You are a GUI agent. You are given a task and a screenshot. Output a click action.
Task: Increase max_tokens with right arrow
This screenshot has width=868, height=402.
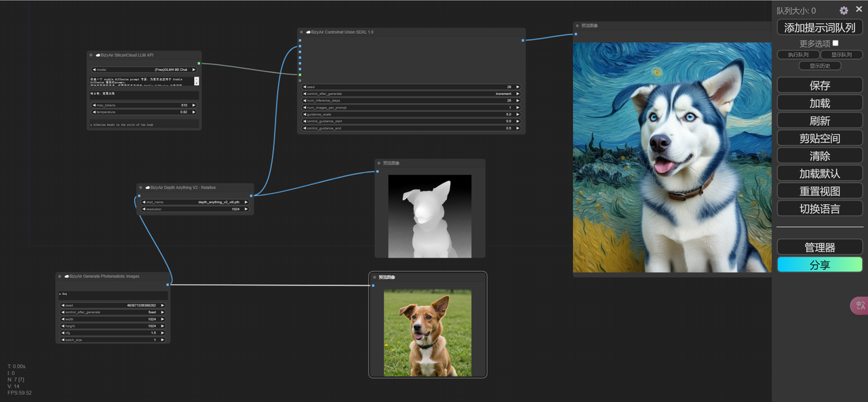195,105
